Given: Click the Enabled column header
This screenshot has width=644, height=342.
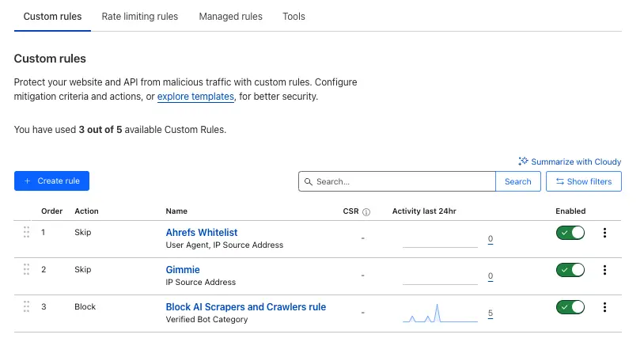Looking at the screenshot, I should 570,211.
